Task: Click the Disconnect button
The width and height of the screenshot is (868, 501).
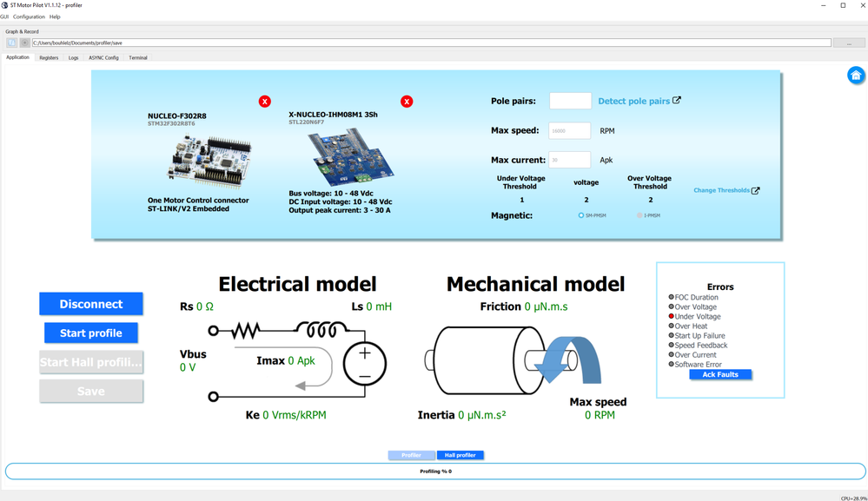Action: [91, 304]
